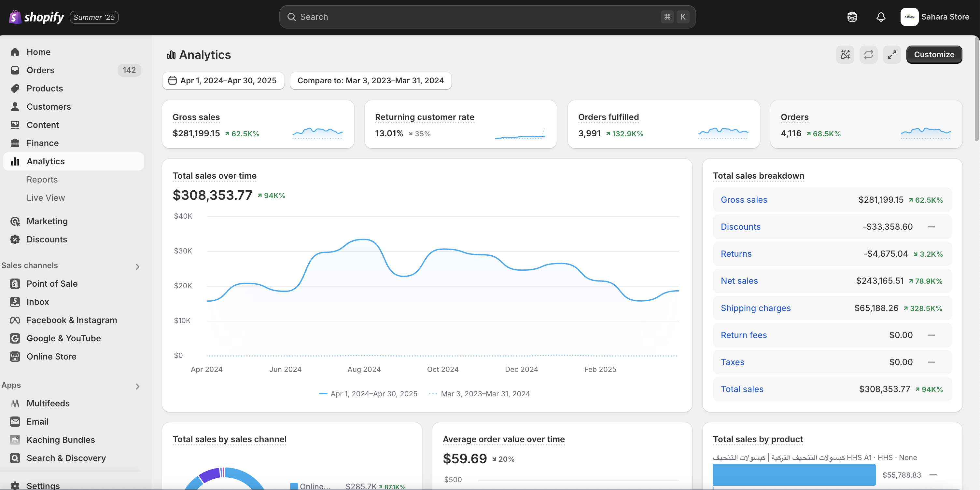
Task: Open the Sahara Store account menu
Action: click(934, 17)
